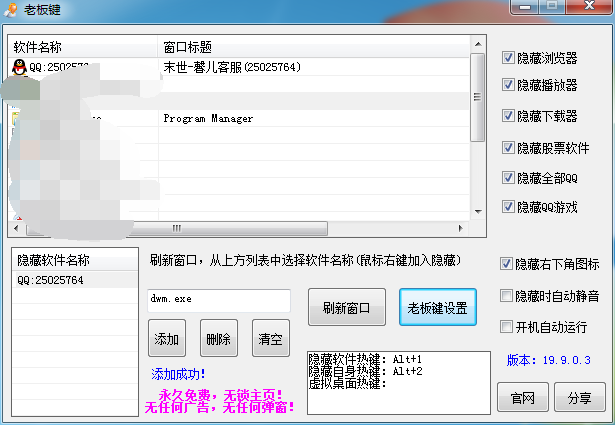Click the 窗口标题 column header

[313, 47]
